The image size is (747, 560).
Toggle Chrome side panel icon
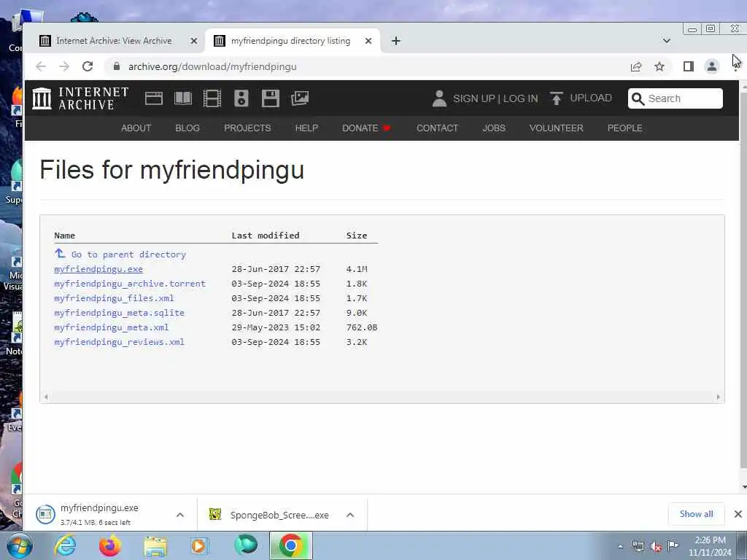pos(688,66)
